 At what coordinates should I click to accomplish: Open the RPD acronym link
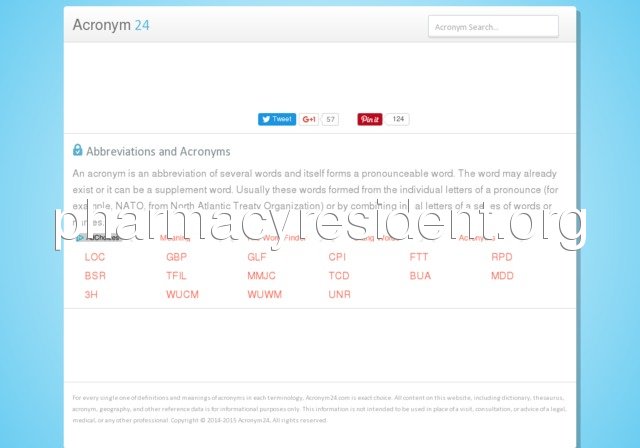[x=502, y=257]
